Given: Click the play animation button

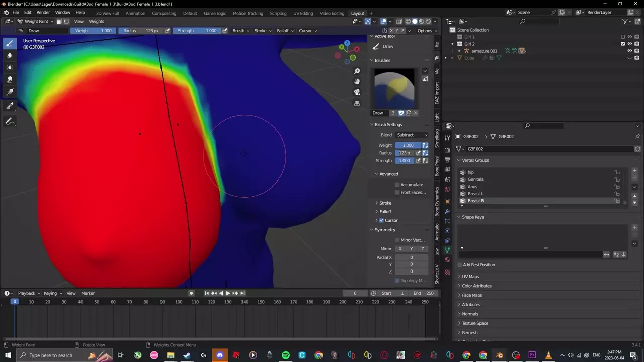Looking at the screenshot, I should pyautogui.click(x=227, y=293).
